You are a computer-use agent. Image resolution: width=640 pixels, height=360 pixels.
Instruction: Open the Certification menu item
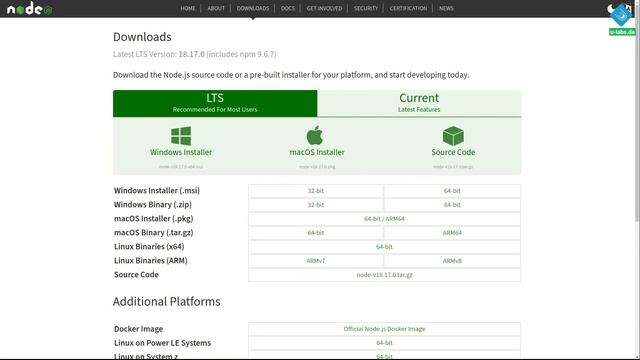[x=408, y=8]
